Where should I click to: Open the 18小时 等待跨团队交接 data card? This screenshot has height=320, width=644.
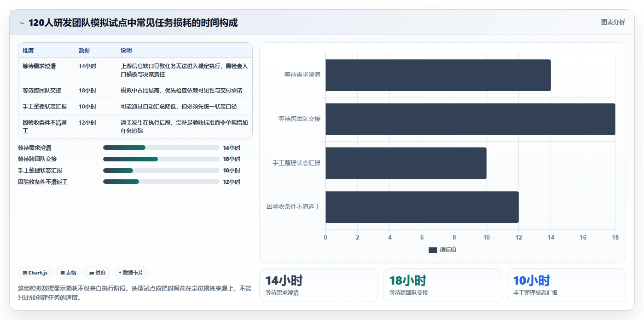point(442,285)
